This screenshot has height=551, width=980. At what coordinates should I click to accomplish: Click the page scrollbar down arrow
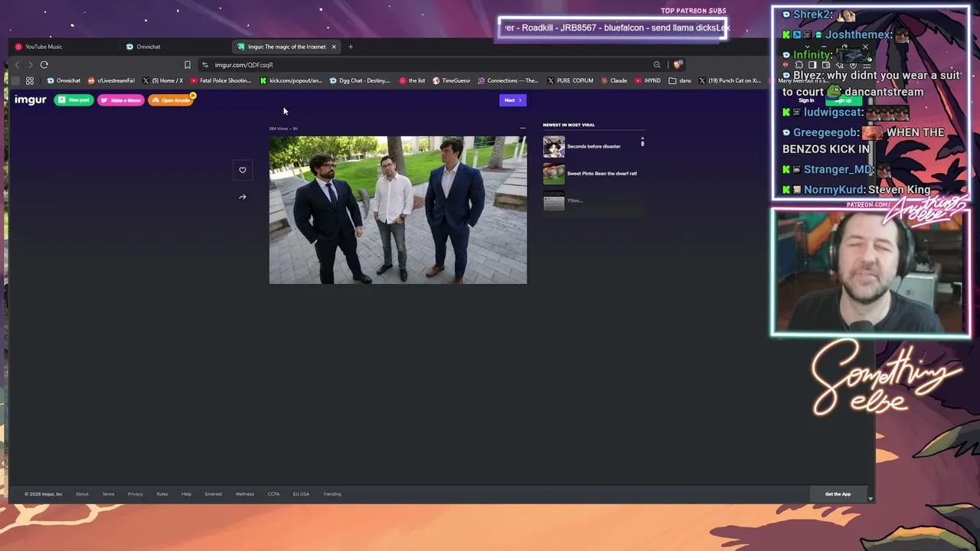pos(871,498)
